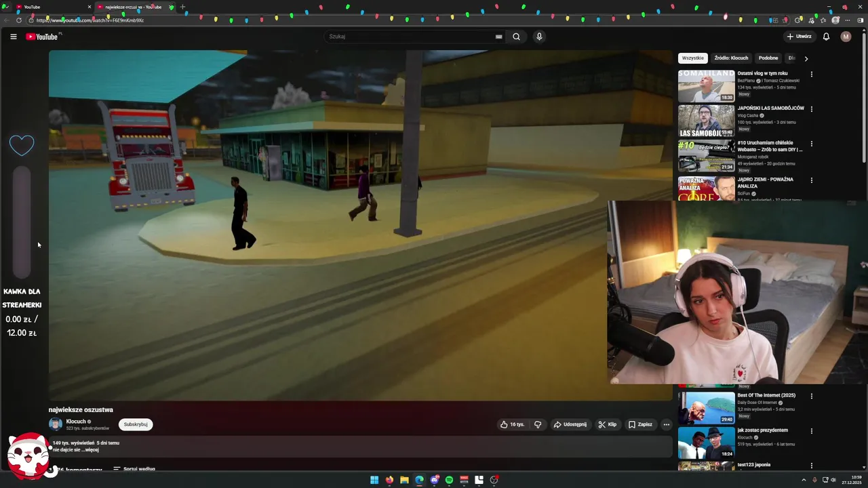
Task: Open options menu for Webasto video
Action: point(811,144)
